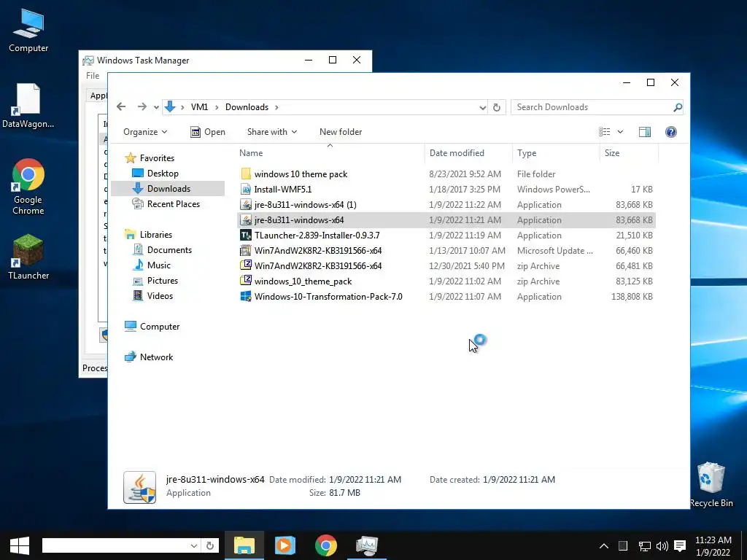Click the Forward arrow in Explorer
Image resolution: width=747 pixels, height=560 pixels.
[142, 106]
